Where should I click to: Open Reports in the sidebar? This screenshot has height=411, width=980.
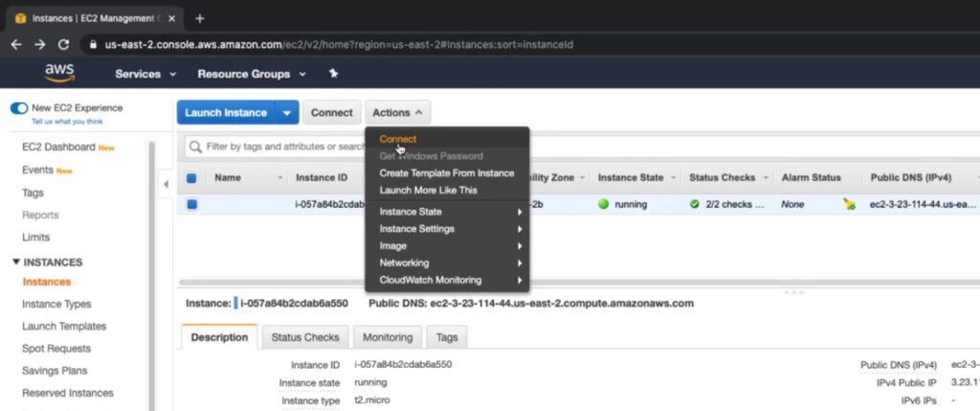pyautogui.click(x=40, y=216)
